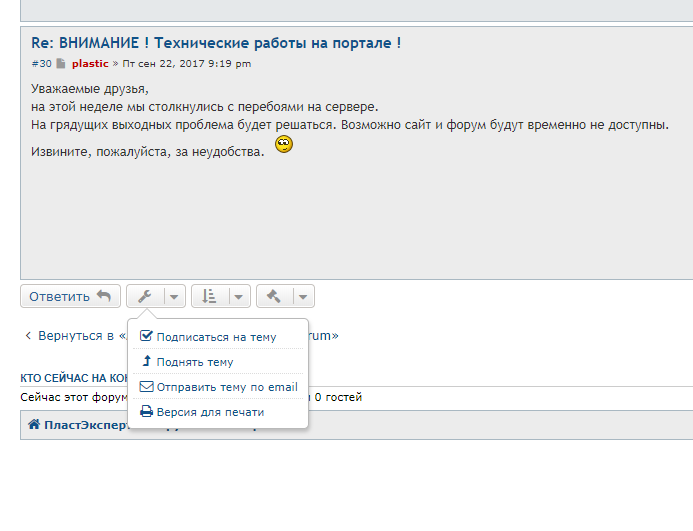This screenshot has width=693, height=531.
Task: Select "Поднять тему" from the menu
Action: point(194,362)
